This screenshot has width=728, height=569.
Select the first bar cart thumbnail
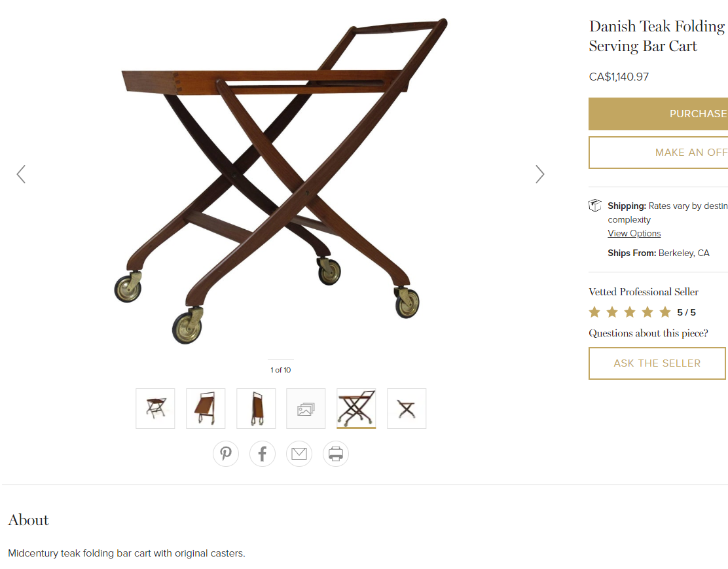click(155, 409)
